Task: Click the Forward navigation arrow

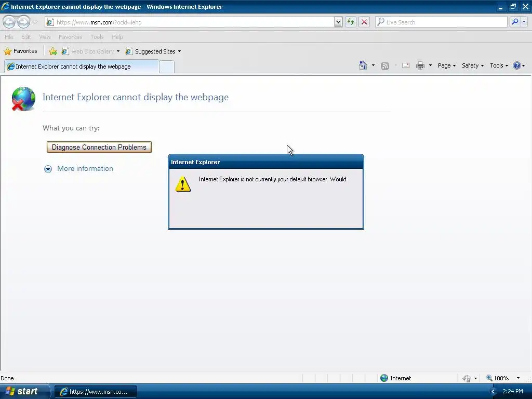Action: tap(23, 22)
